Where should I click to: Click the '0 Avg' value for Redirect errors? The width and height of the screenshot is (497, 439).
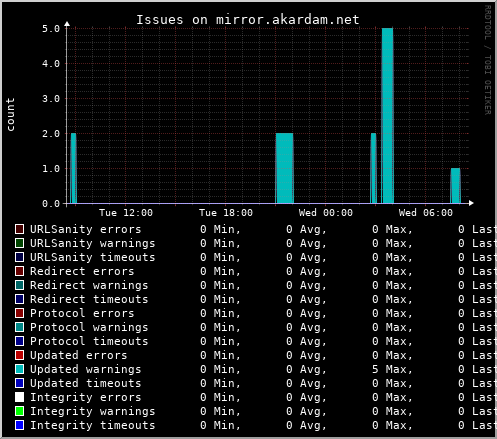[x=306, y=271]
